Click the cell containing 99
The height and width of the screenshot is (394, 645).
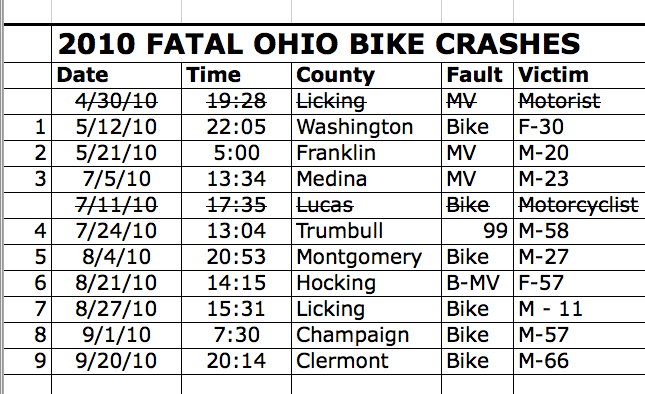[478, 231]
